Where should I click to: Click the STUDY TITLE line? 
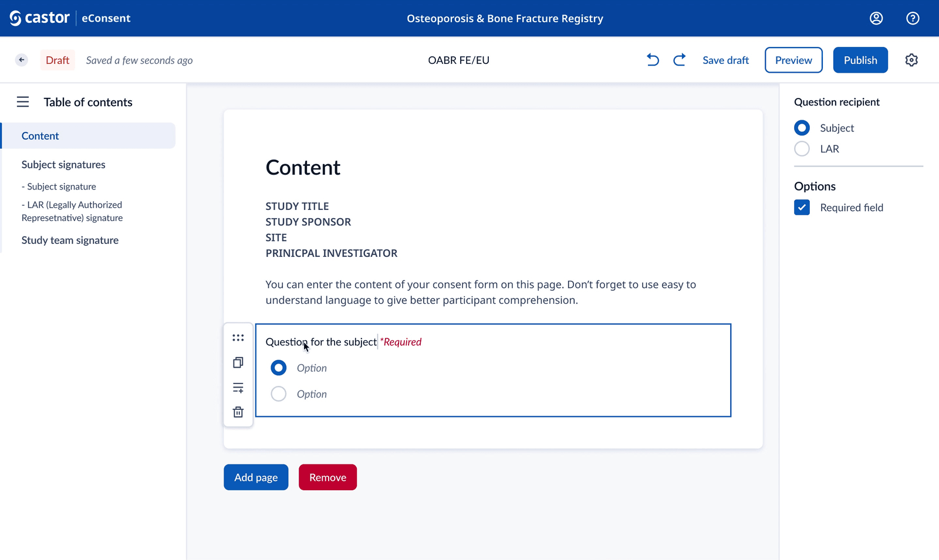click(x=297, y=206)
